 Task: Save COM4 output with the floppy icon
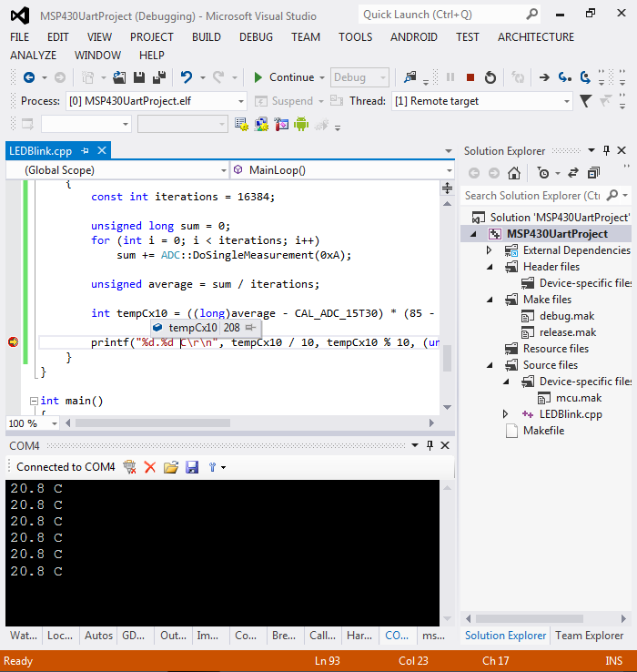coord(192,467)
